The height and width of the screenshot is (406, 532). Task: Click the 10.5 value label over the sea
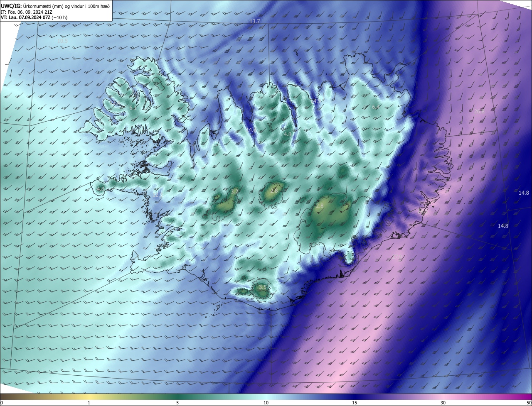click(62, 41)
